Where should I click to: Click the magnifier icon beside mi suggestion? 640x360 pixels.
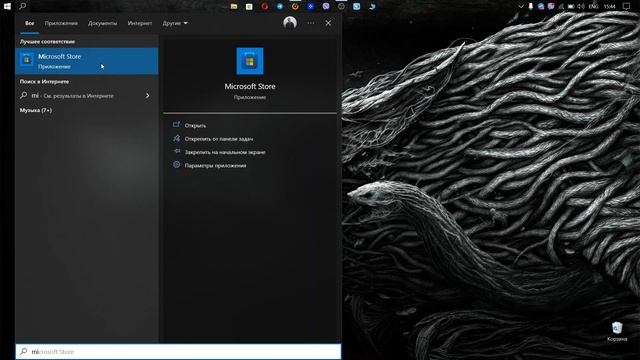click(24, 95)
